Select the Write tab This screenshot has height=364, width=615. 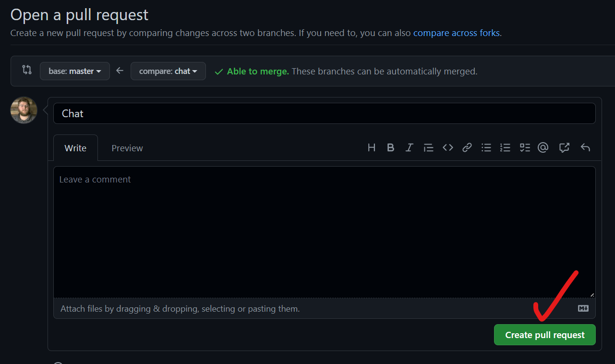coord(75,148)
